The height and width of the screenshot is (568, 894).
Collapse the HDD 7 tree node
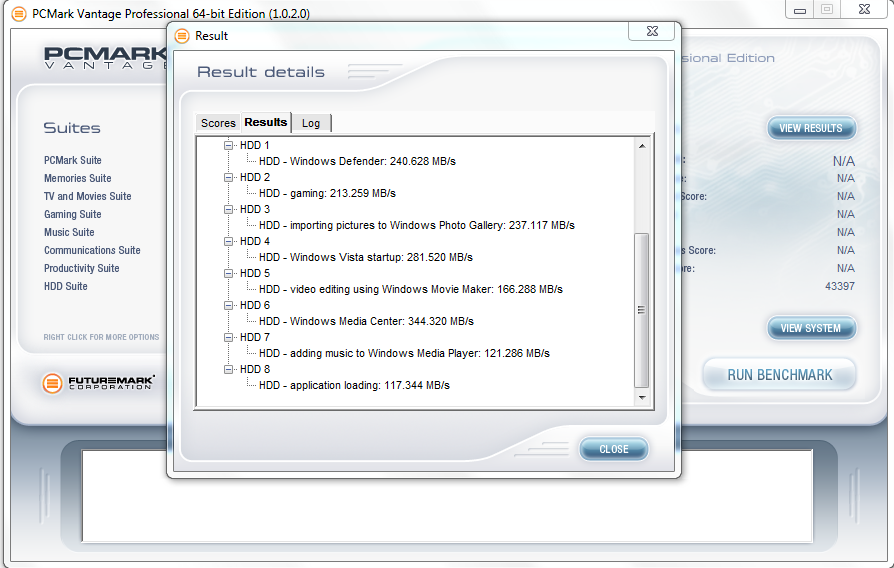[228, 337]
